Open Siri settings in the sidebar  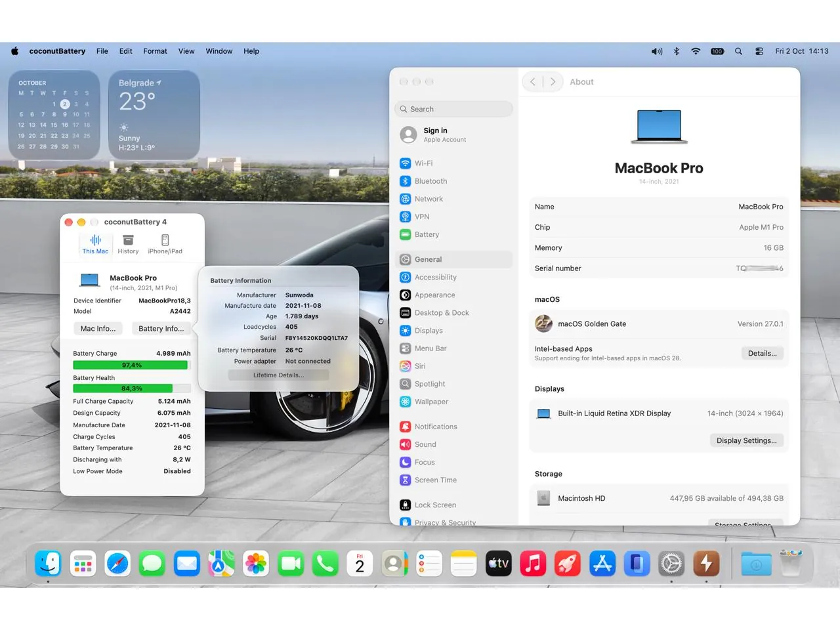455,366
